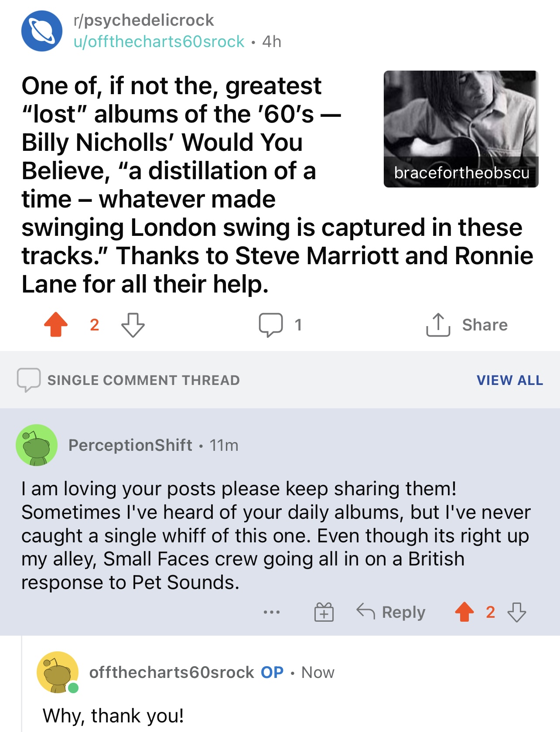Open the comment overflow three-dot menu
Viewport: 560px width, 732px height.
point(272,612)
